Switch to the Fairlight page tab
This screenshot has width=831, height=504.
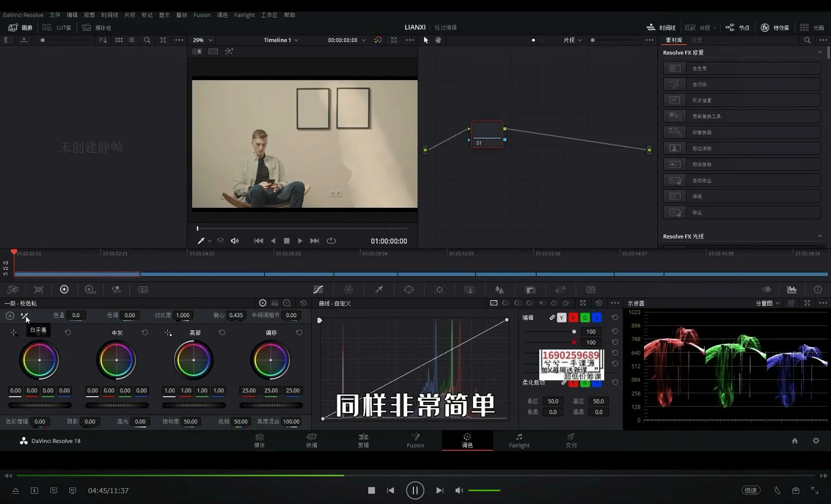(519, 440)
